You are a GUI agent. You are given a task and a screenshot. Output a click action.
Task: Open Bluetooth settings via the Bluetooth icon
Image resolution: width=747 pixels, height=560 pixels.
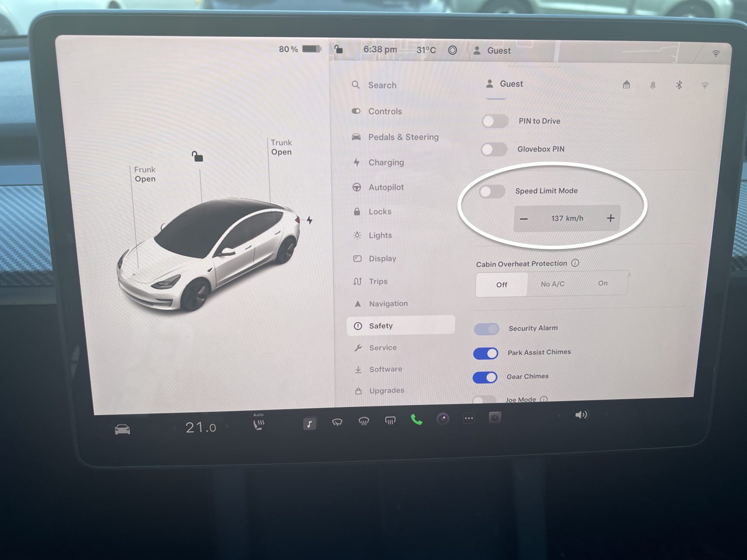[x=679, y=85]
